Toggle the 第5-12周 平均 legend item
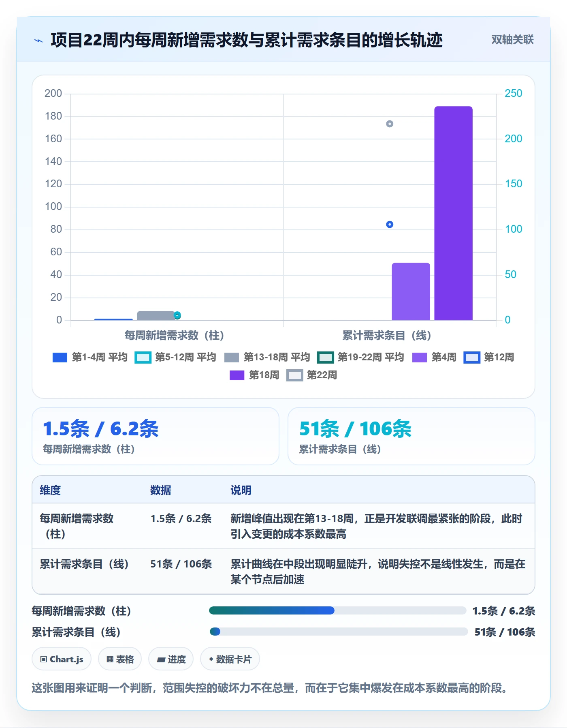This screenshot has height=728, width=567. coord(175,357)
